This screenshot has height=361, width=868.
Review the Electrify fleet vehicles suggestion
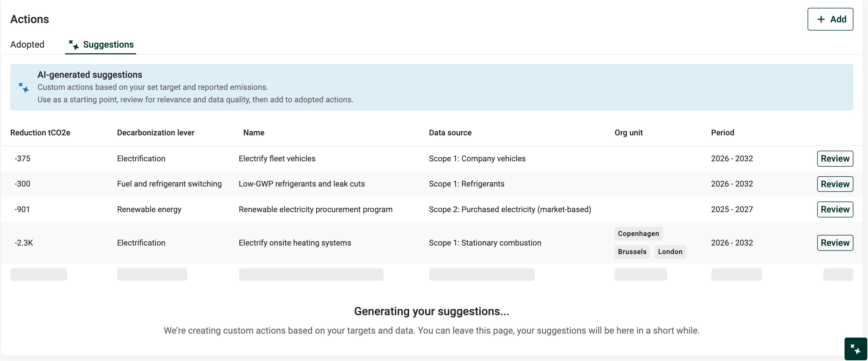point(835,159)
